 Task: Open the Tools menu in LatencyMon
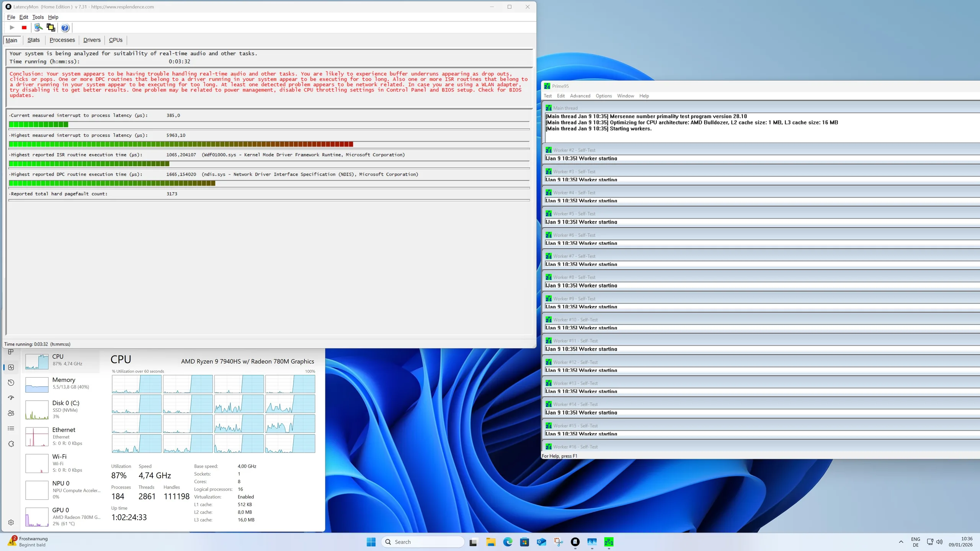point(38,17)
